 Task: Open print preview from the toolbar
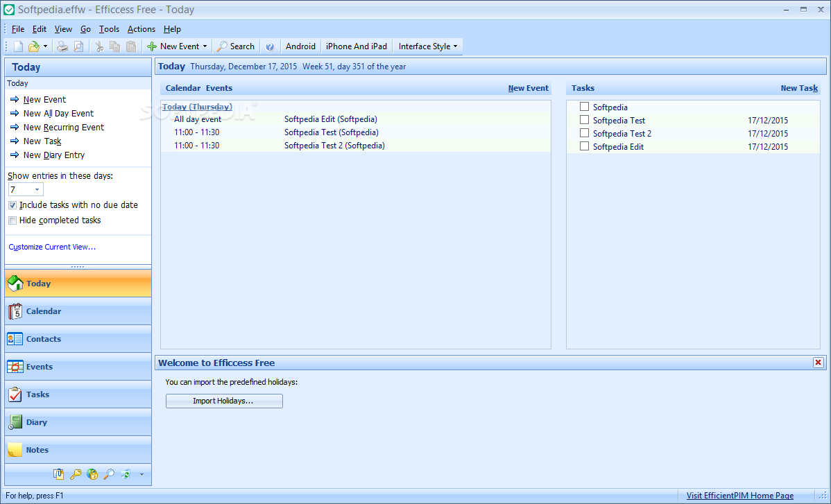pos(78,46)
